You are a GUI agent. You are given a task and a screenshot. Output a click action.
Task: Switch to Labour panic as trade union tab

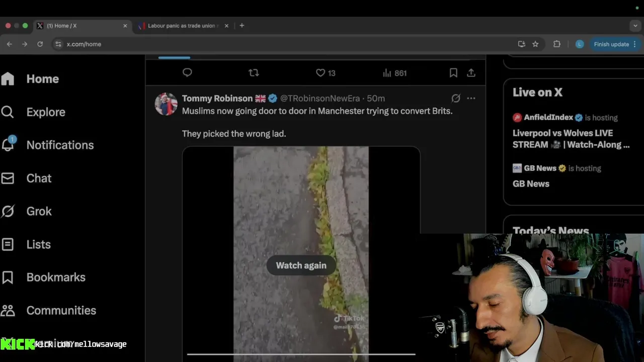click(x=184, y=26)
